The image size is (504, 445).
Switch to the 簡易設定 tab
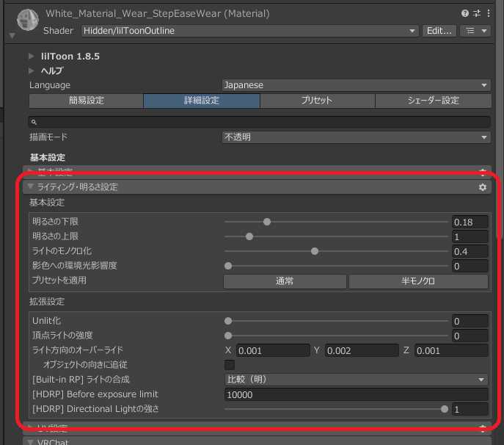click(x=86, y=101)
